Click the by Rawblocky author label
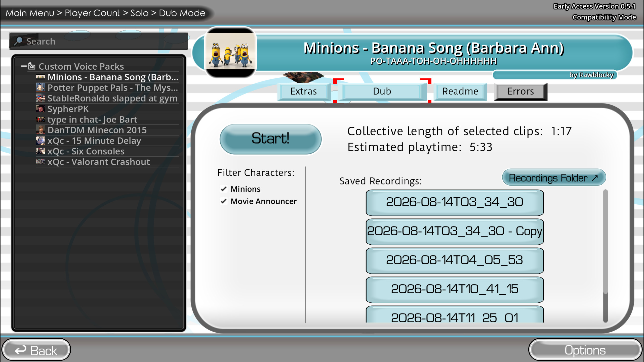Screen dimensions: 644x362 [x=591, y=75]
